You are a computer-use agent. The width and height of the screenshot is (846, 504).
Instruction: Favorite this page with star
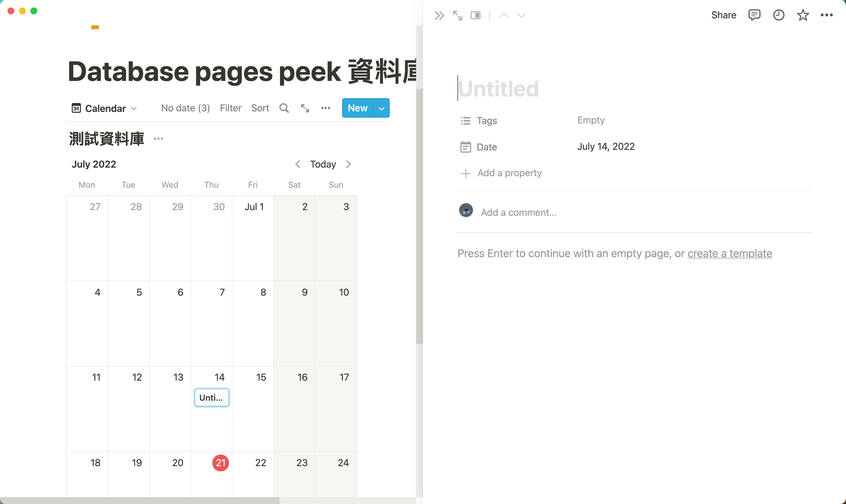803,15
